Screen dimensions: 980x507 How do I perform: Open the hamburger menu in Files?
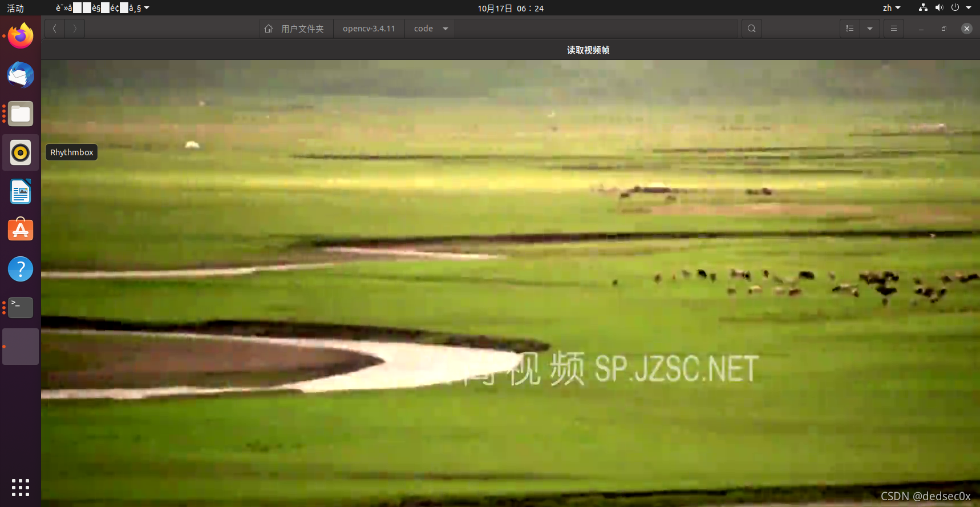894,29
